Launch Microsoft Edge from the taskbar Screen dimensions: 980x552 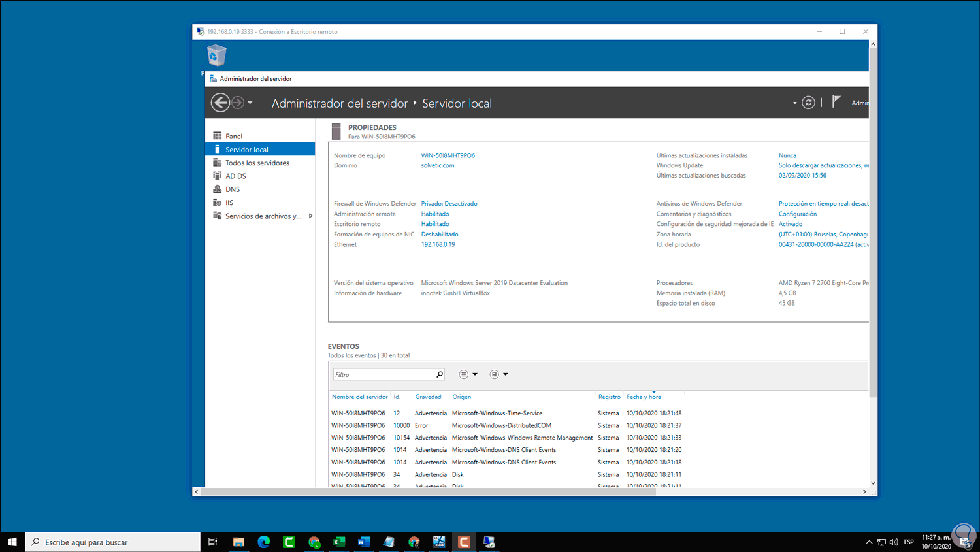pos(264,542)
